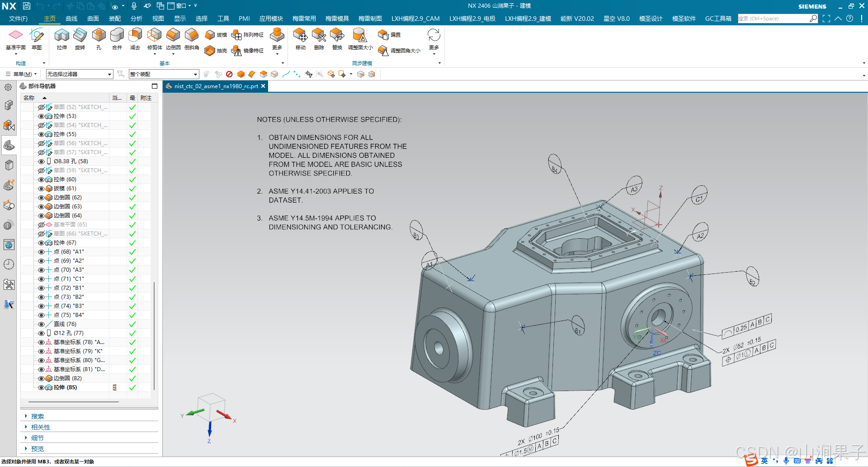Toggle visibility of 拉伸 (53)
Viewport: 868px width, 467px height.
pyautogui.click(x=41, y=116)
